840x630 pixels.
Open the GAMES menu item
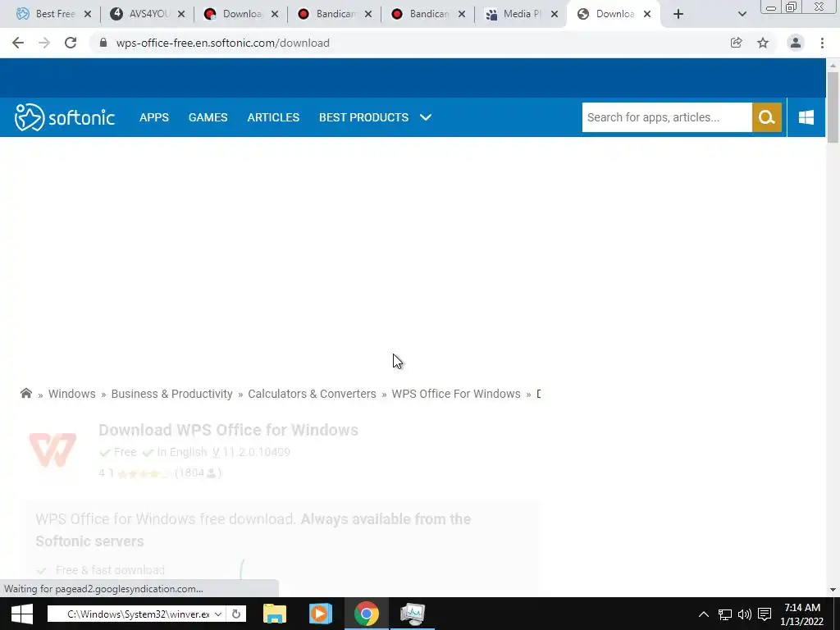tap(208, 117)
